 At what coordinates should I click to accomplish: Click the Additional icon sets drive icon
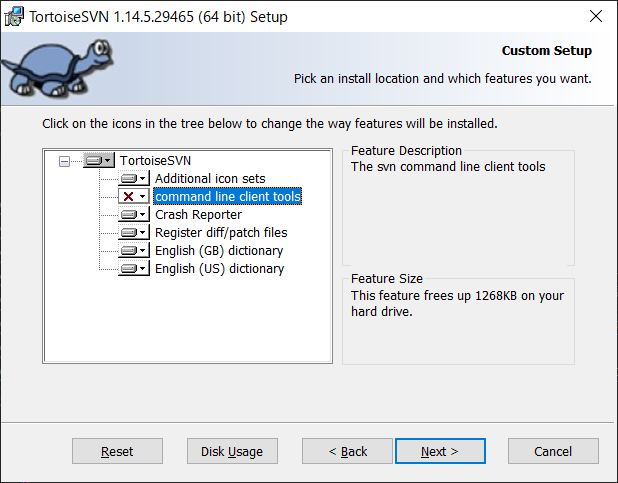click(129, 179)
